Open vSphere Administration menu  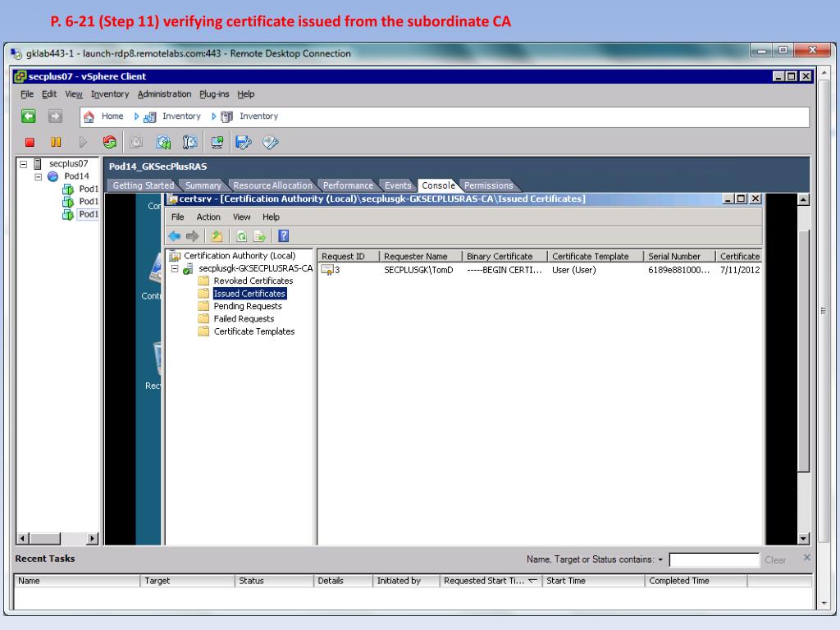[x=164, y=94]
